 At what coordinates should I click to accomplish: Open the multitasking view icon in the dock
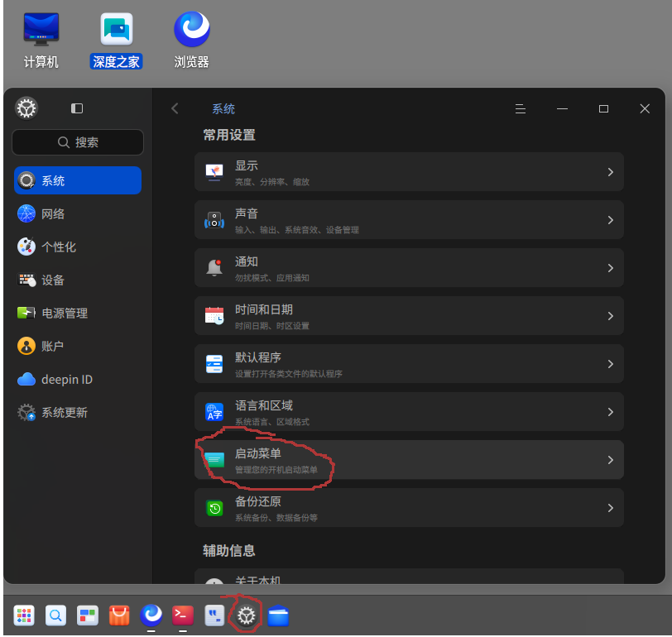tap(88, 615)
